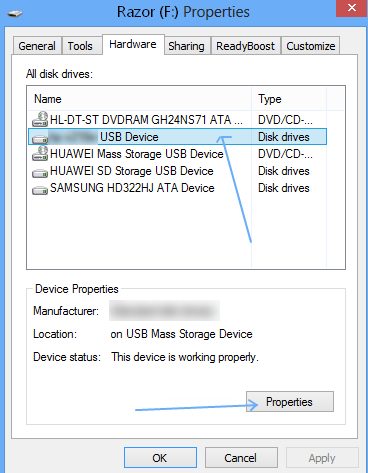The image size is (368, 473).
Task: Open the Sharing tab
Action: pos(186,46)
